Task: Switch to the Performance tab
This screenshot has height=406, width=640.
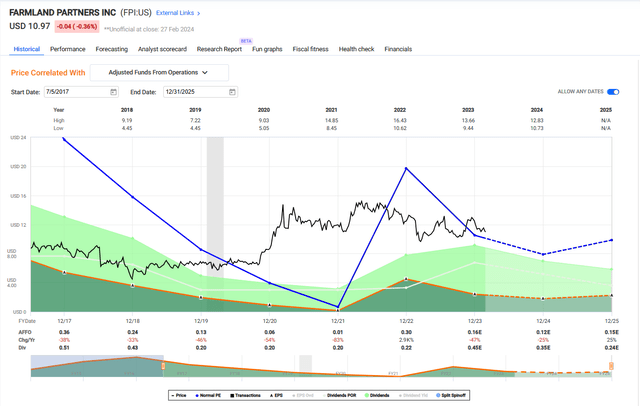Action: coord(68,49)
